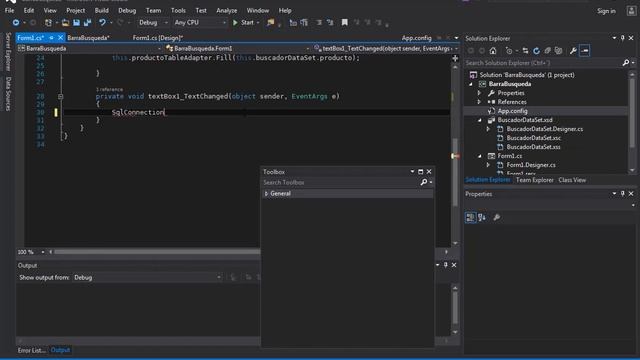
Task: Open the Error List tab
Action: pos(31,350)
